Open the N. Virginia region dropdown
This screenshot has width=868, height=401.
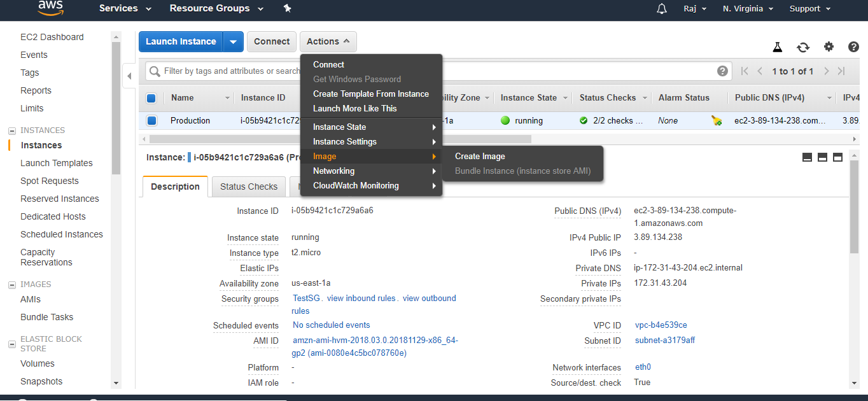tap(748, 9)
